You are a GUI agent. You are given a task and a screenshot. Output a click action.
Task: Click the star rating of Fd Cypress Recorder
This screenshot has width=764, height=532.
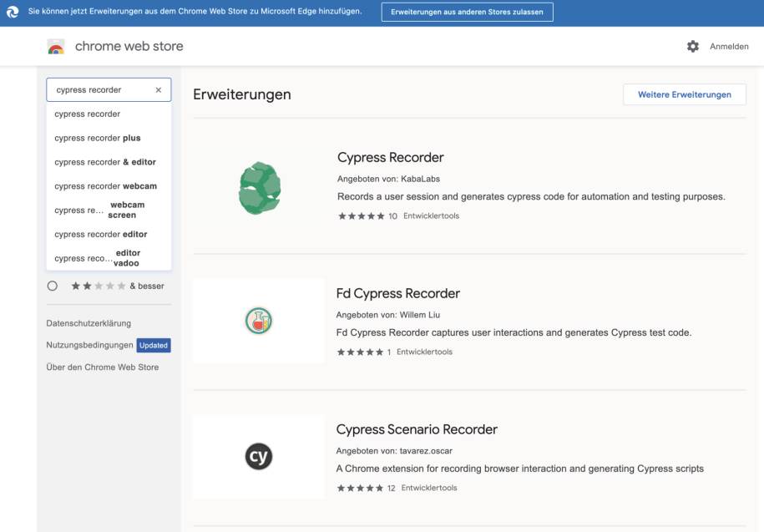click(360, 352)
